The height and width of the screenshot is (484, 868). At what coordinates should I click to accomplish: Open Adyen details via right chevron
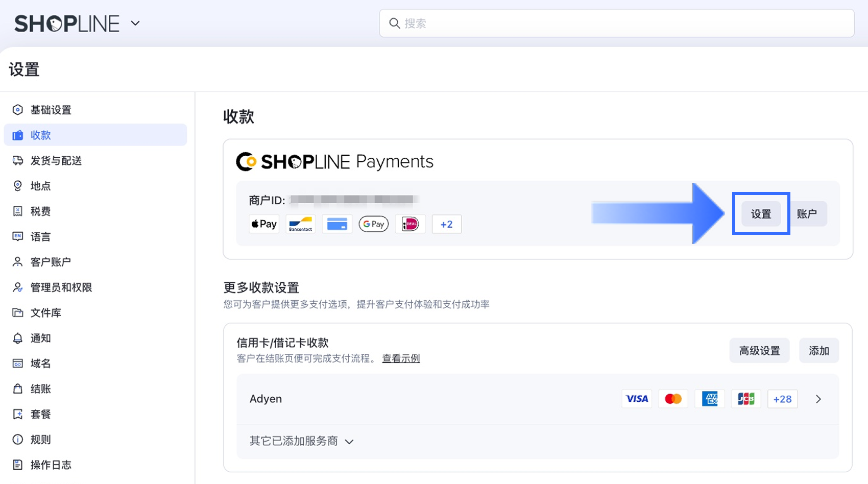[x=818, y=399]
